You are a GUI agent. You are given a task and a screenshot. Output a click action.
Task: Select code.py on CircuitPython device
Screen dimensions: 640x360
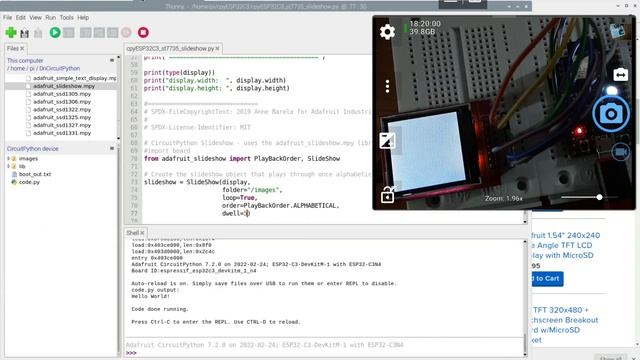(29, 182)
